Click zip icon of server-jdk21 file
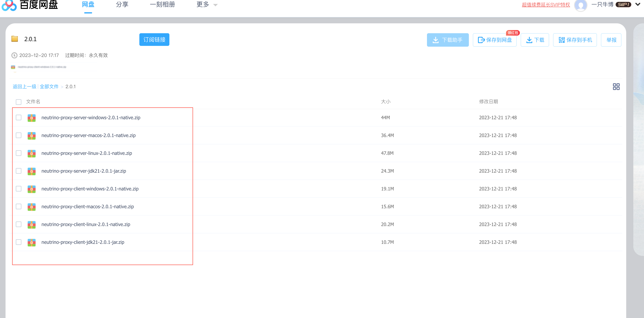Image resolution: width=644 pixels, height=318 pixels. (x=31, y=171)
